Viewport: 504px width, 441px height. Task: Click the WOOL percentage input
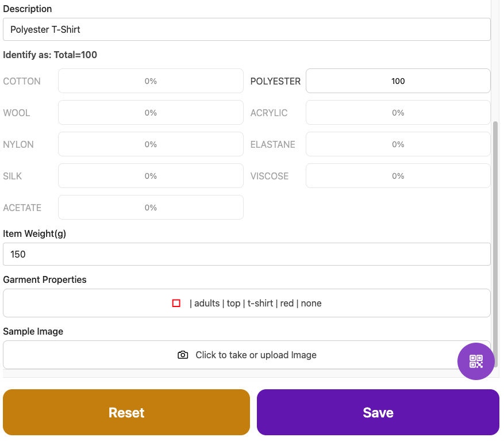tap(151, 113)
